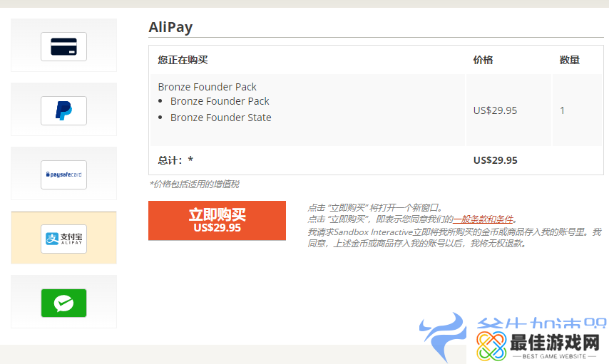Click the 数量 column header
The height and width of the screenshot is (364, 609).
tap(569, 60)
